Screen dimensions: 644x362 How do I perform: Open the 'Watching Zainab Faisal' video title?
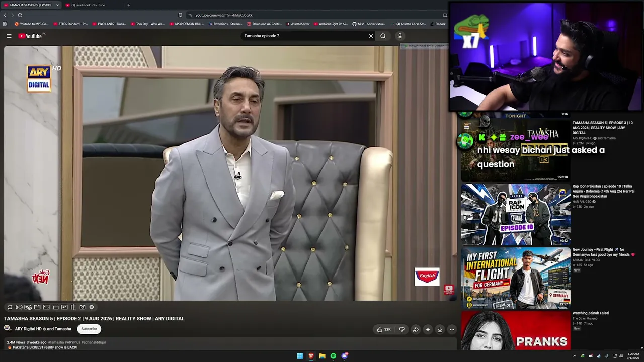click(591, 313)
